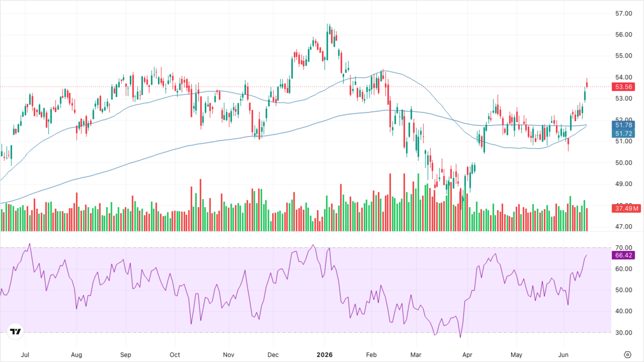
Task: Click the RSI 70.00 scale label
Action: point(624,248)
